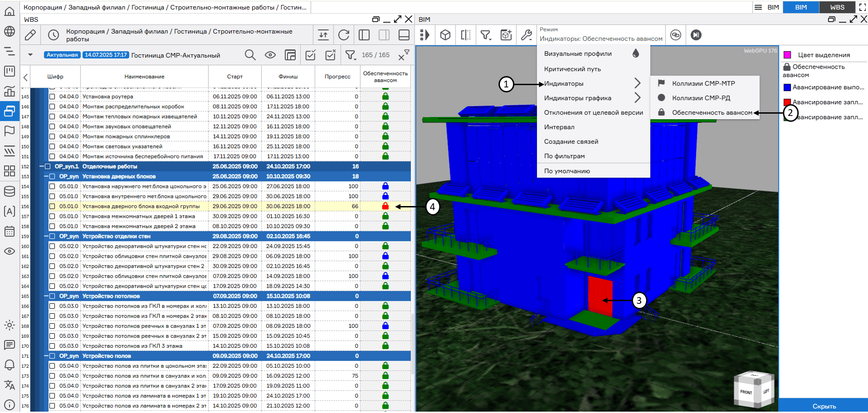Collapse the 'Устройство потолков' group
This screenshot has height=413, width=868.
tap(46, 296)
